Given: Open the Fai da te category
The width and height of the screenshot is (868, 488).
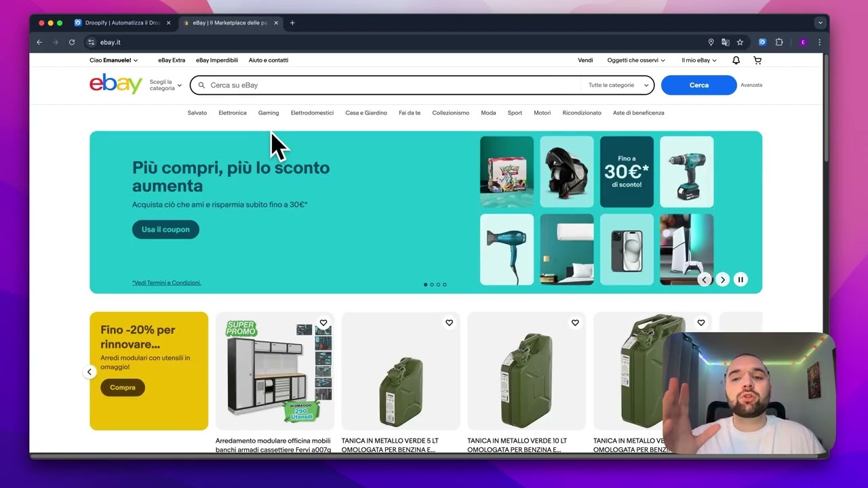Looking at the screenshot, I should click(x=410, y=113).
